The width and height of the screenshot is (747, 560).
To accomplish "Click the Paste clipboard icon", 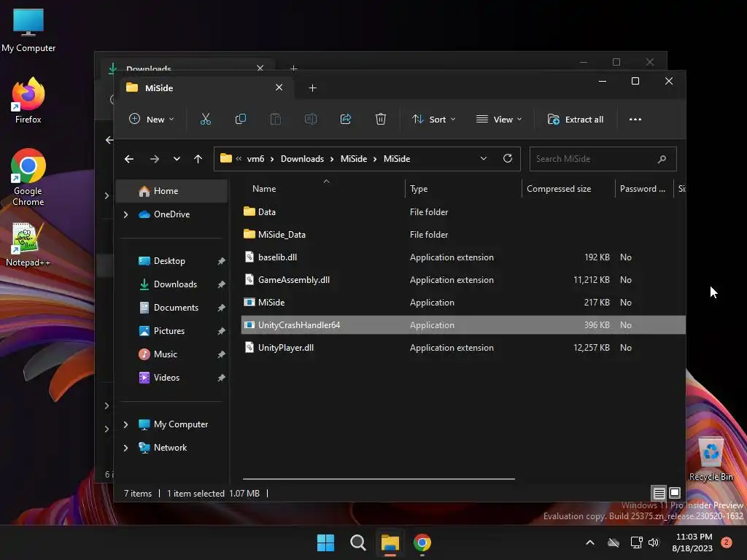I will (x=275, y=119).
